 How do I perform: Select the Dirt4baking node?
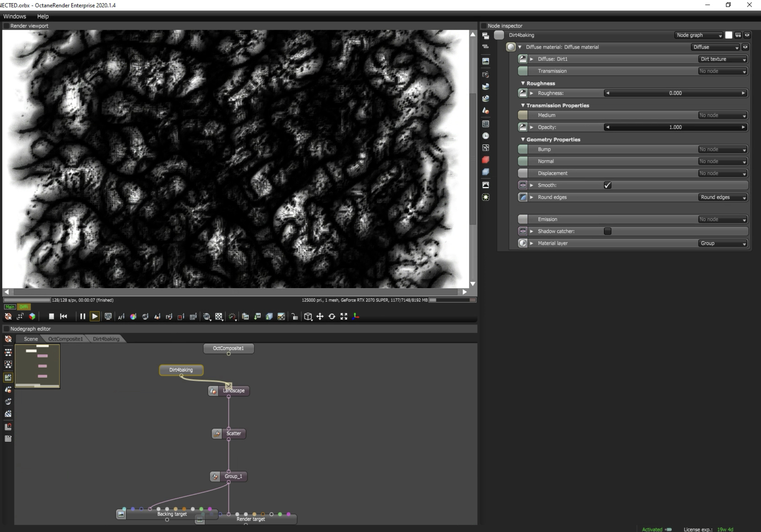(181, 370)
